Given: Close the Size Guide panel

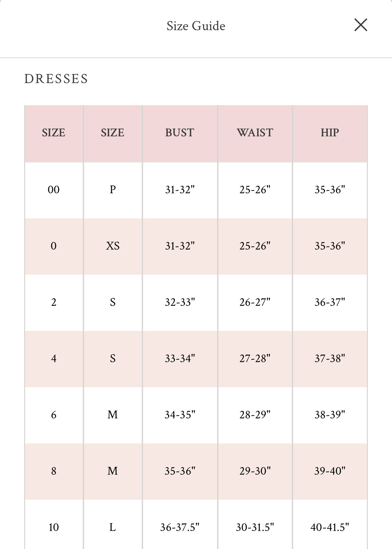Looking at the screenshot, I should pyautogui.click(x=361, y=25).
